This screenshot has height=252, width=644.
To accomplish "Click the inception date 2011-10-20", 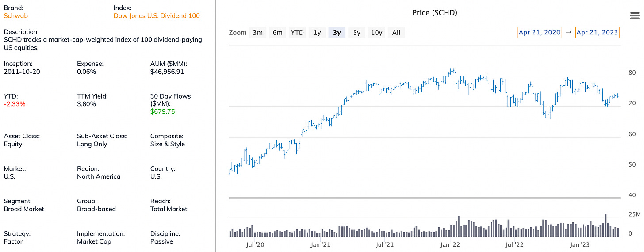I will tap(22, 71).
